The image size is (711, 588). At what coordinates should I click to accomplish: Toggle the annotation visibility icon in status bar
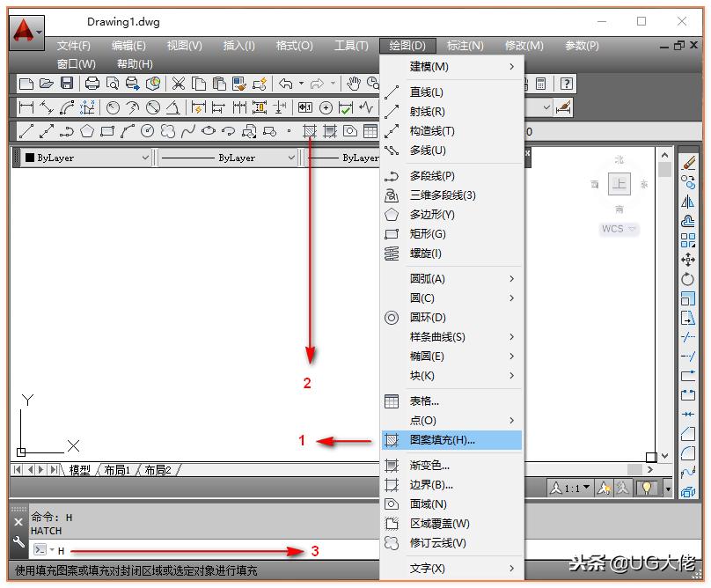(604, 487)
